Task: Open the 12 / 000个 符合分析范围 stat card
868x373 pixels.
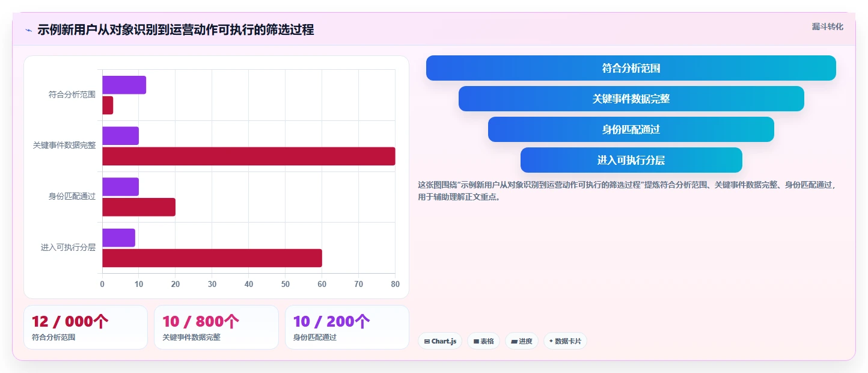Action: tap(85, 327)
